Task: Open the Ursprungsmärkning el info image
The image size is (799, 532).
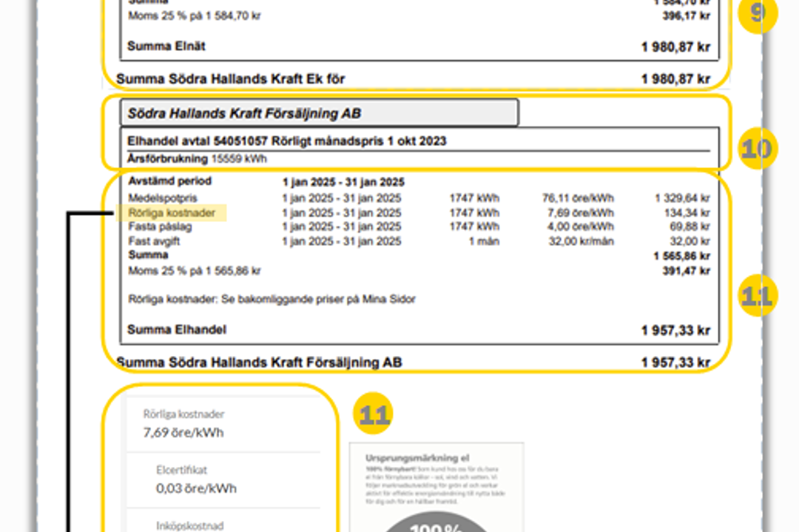Action: tap(436, 474)
